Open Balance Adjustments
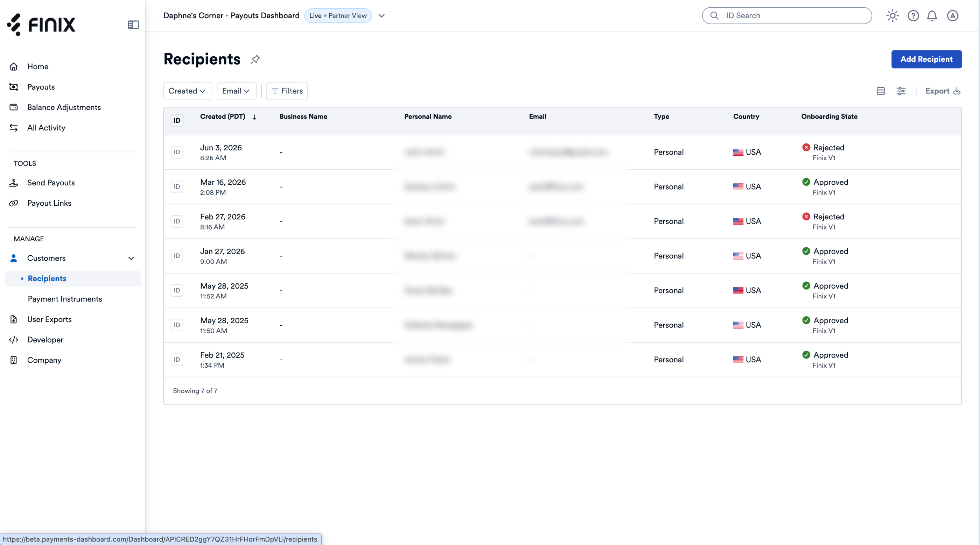Screen dimensions: 980x545 coord(64,107)
